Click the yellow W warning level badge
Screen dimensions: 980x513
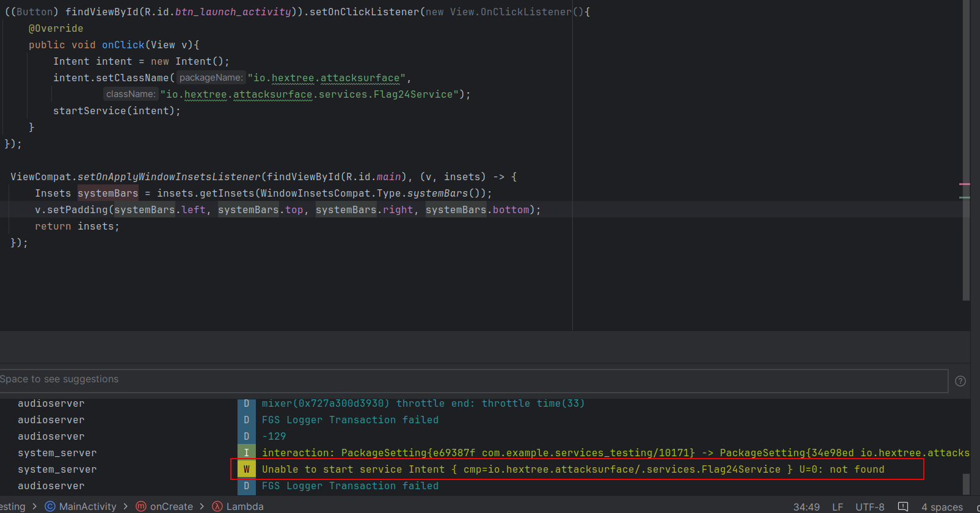247,470
